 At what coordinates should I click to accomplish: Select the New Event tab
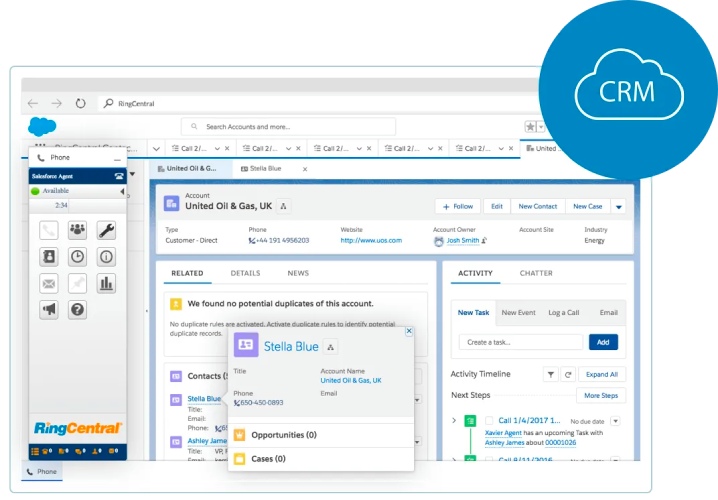pos(518,312)
